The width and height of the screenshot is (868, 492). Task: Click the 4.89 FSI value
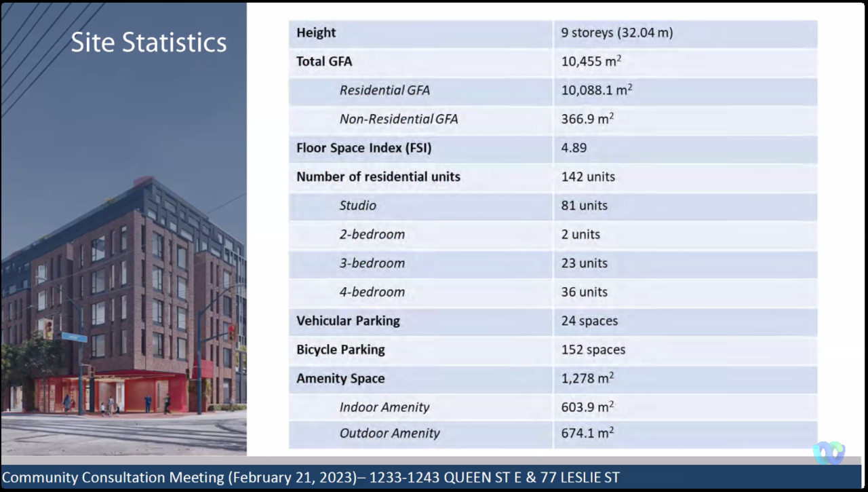coord(574,148)
